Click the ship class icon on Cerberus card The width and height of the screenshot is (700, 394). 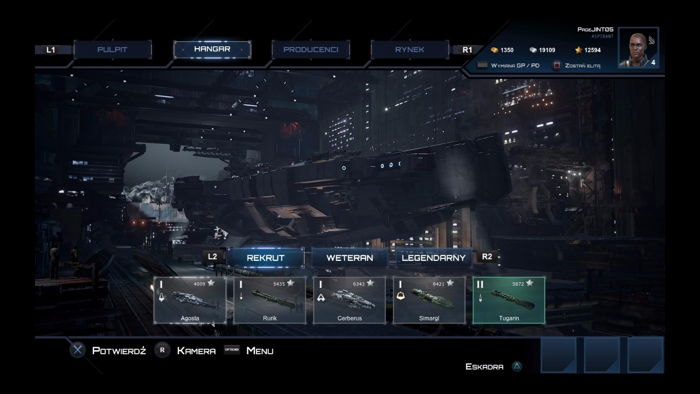[321, 298]
